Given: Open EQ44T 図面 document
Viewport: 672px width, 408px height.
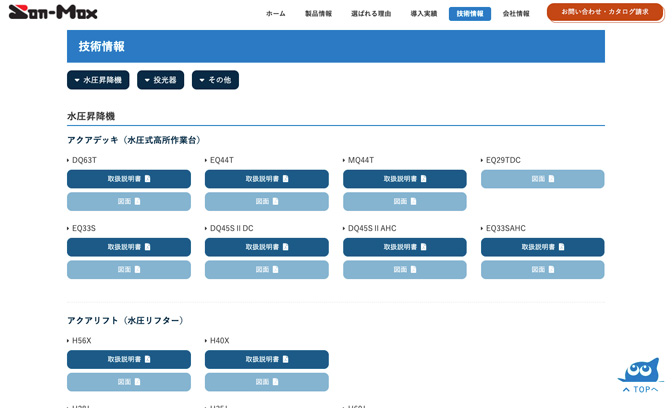Looking at the screenshot, I should (267, 201).
